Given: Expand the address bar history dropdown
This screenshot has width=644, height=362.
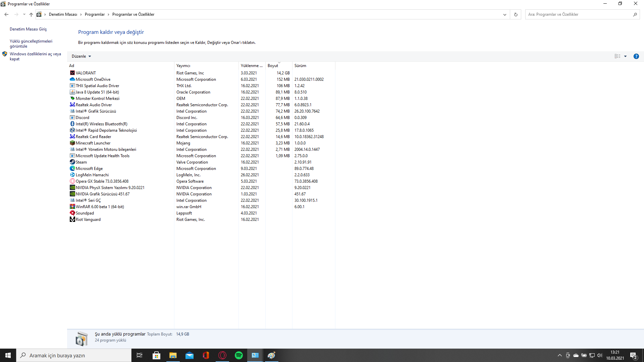Looking at the screenshot, I should 504,14.
